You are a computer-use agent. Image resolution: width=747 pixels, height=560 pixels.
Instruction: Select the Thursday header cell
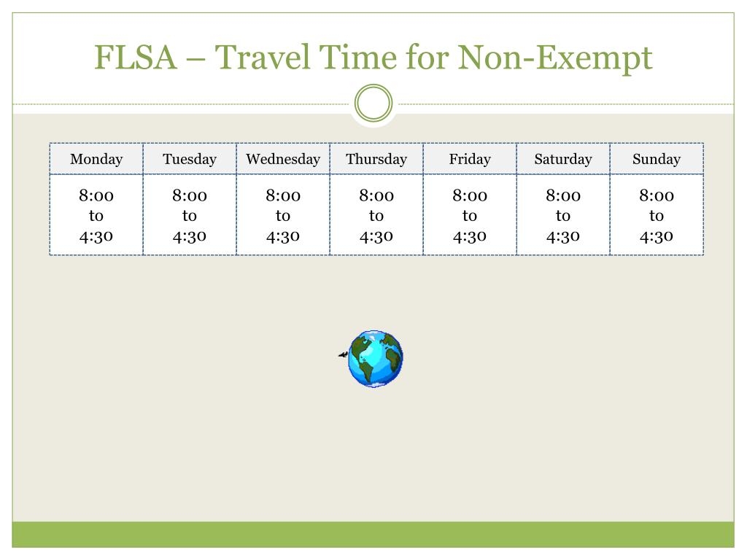coord(376,158)
